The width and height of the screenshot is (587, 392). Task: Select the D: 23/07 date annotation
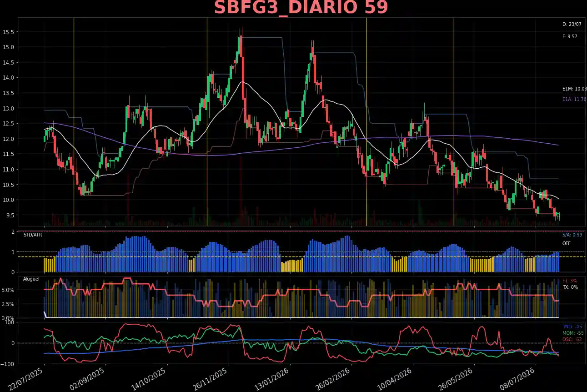572,25
